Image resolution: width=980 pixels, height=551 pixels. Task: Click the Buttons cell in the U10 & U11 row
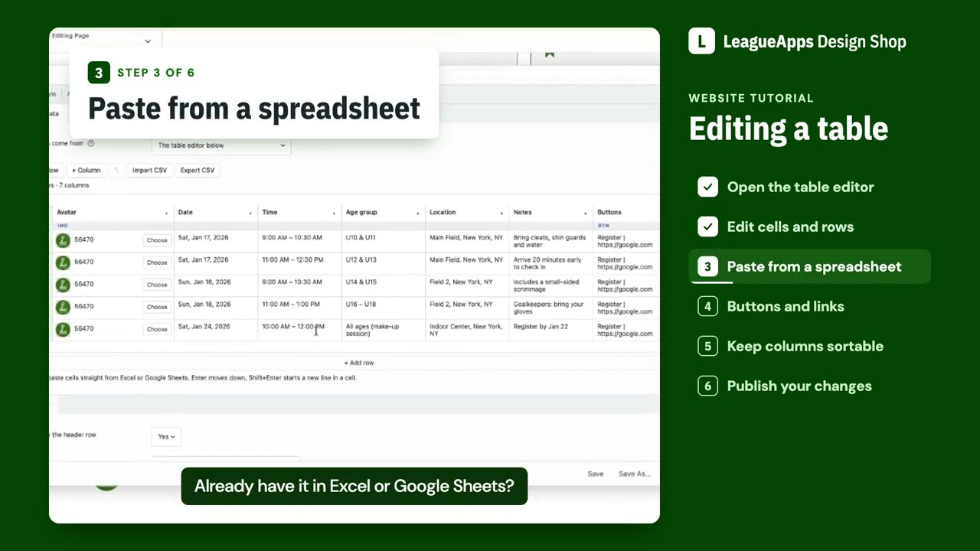(x=625, y=241)
